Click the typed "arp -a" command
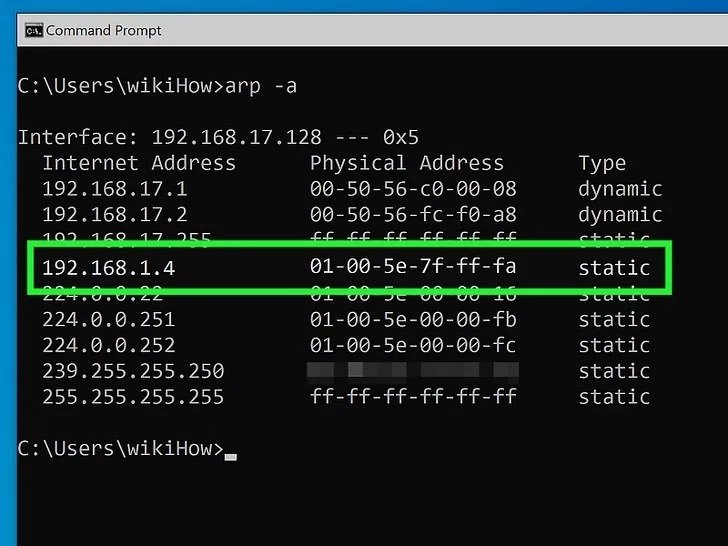The height and width of the screenshot is (546, 728). tap(261, 85)
